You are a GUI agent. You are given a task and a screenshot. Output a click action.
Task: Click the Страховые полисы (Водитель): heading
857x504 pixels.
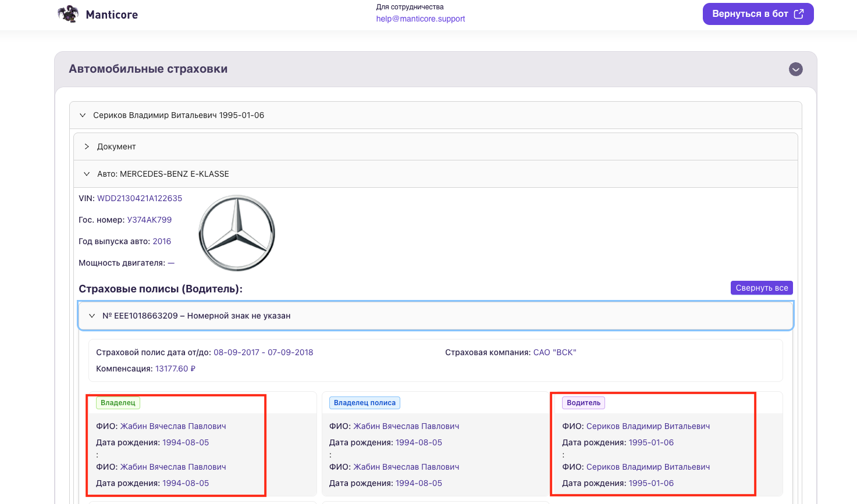coord(161,289)
